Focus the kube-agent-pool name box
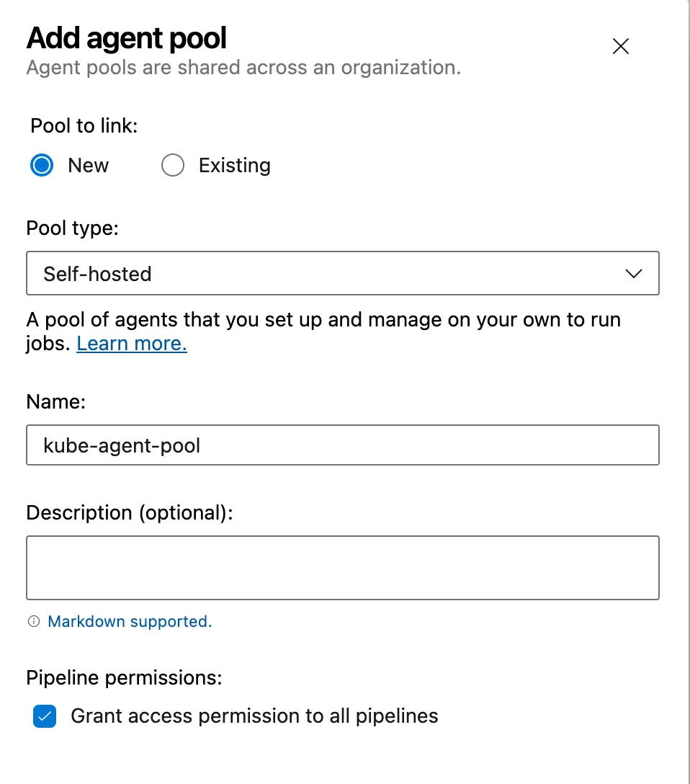Image resolution: width=690 pixels, height=784 pixels. point(343,445)
